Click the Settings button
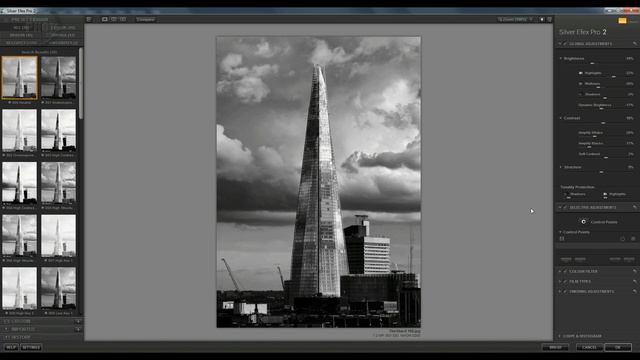Viewport: 640px width, 360px height. (31, 347)
